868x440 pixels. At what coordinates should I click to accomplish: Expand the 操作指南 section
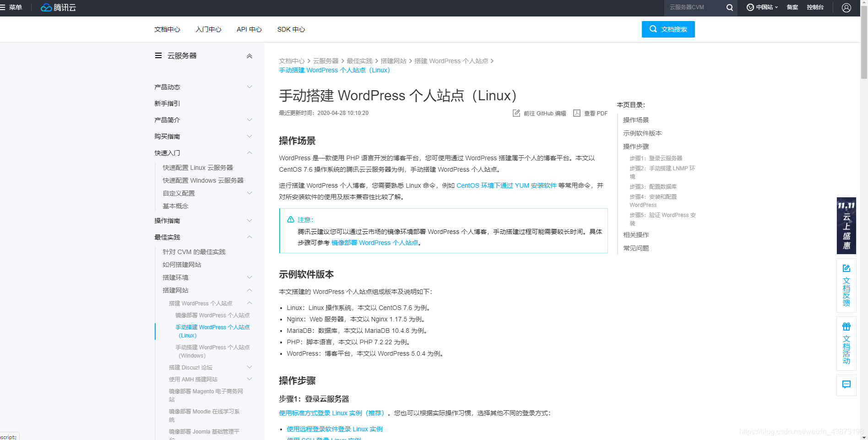[250, 220]
